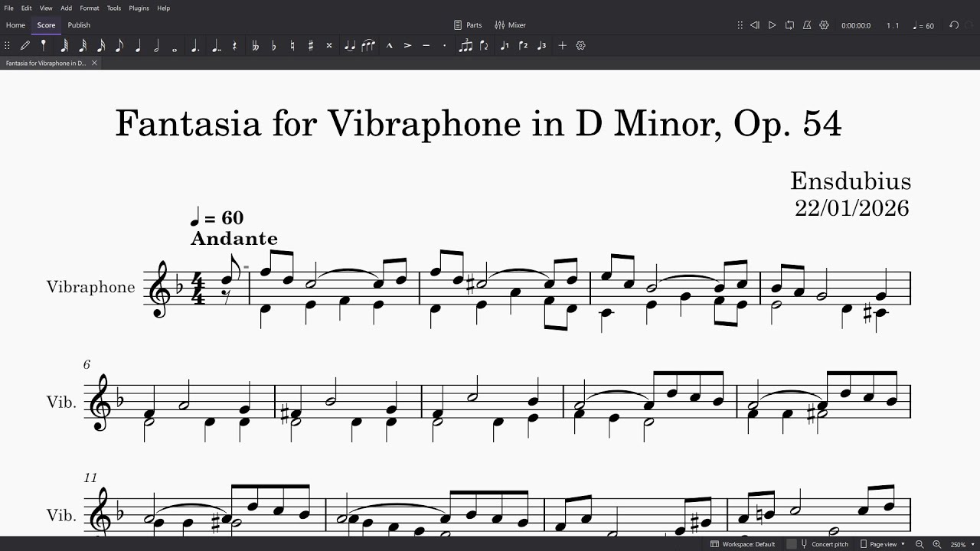Toggle the re-pitch pin input tool
980x551 pixels.
pos(44,46)
